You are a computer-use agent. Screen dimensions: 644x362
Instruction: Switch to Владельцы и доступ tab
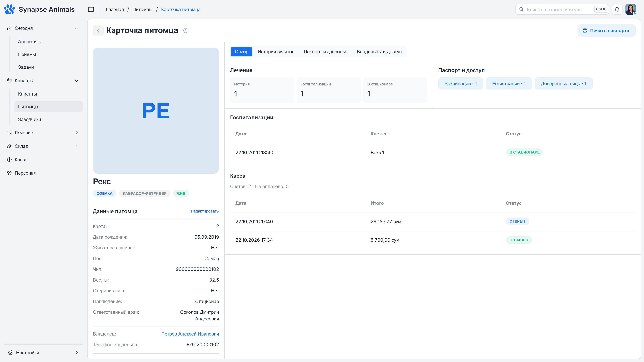[379, 52]
